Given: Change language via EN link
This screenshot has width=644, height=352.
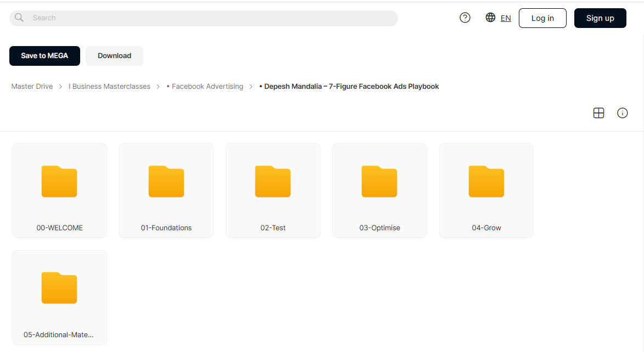Looking at the screenshot, I should (506, 18).
